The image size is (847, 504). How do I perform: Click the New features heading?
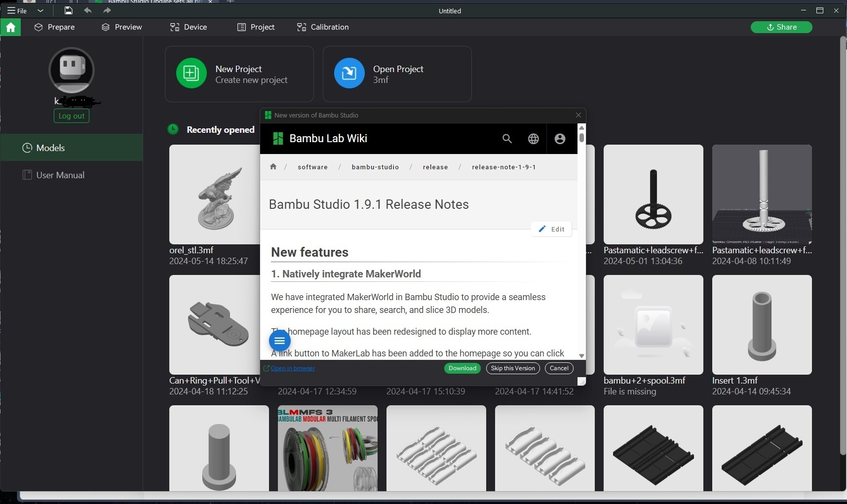tap(310, 252)
